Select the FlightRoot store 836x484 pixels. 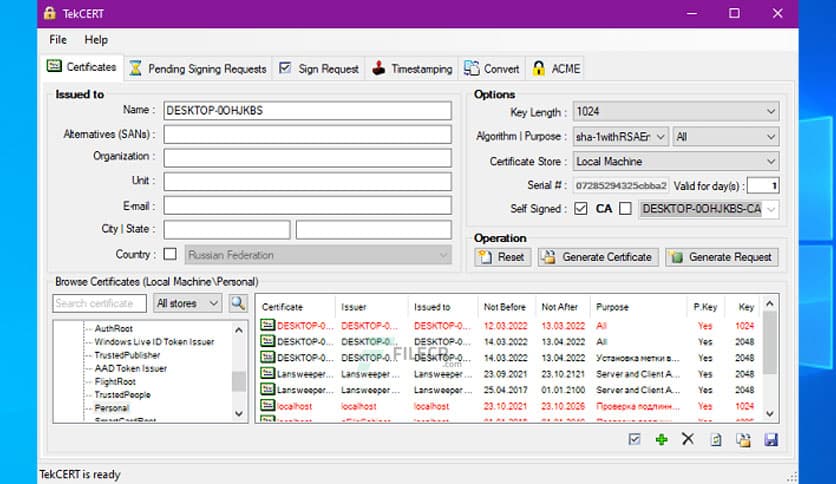point(115,382)
